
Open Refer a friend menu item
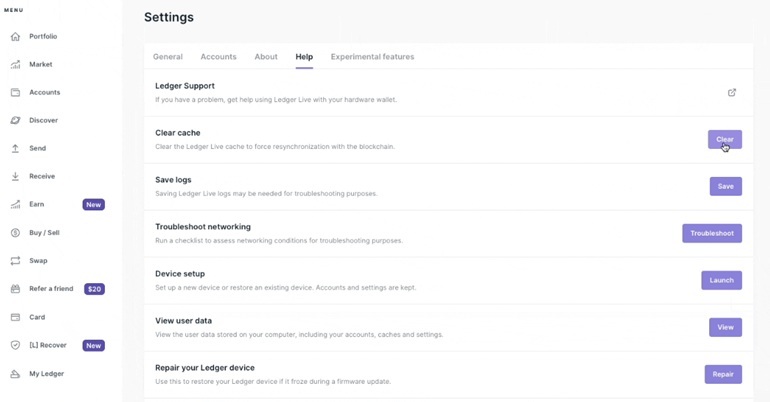[50, 289]
